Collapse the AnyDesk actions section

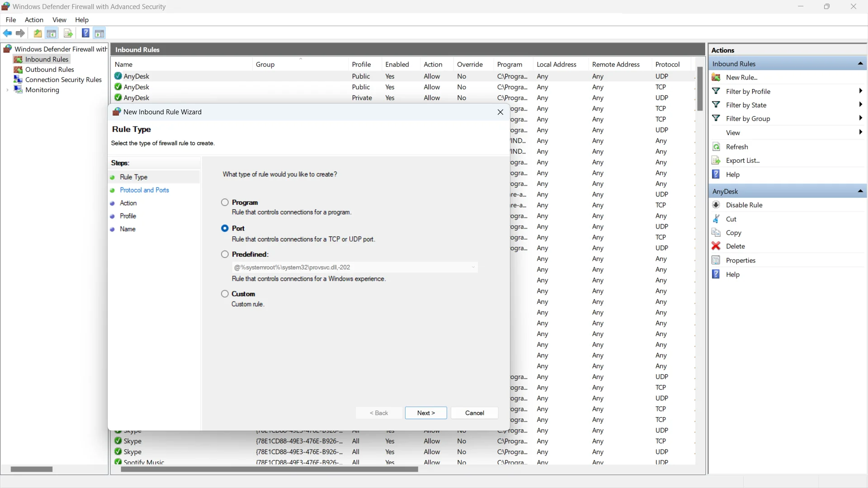860,191
